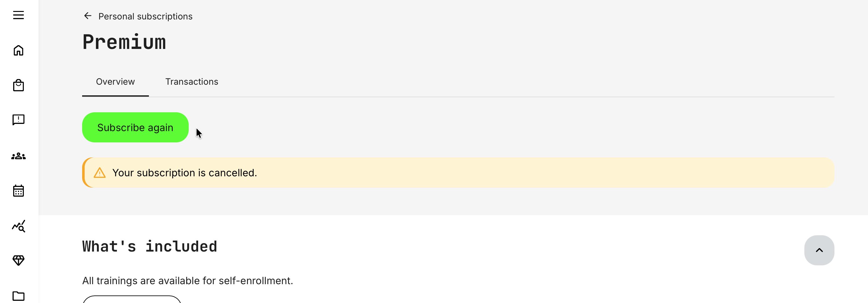Image resolution: width=868 pixels, height=303 pixels.
Task: Click the back arrow next to Personal subscriptions
Action: point(87,15)
